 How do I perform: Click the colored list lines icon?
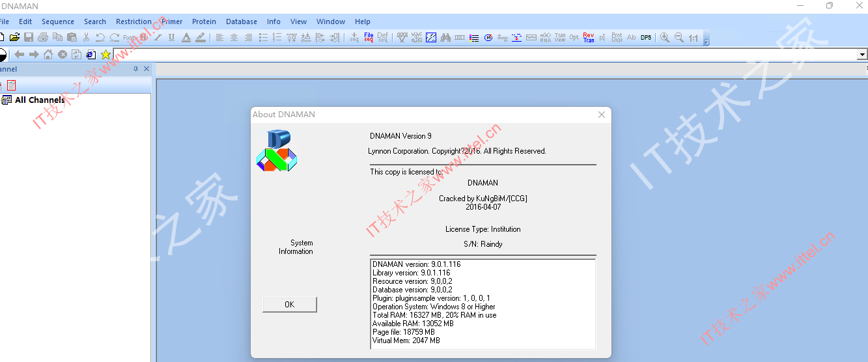point(474,38)
